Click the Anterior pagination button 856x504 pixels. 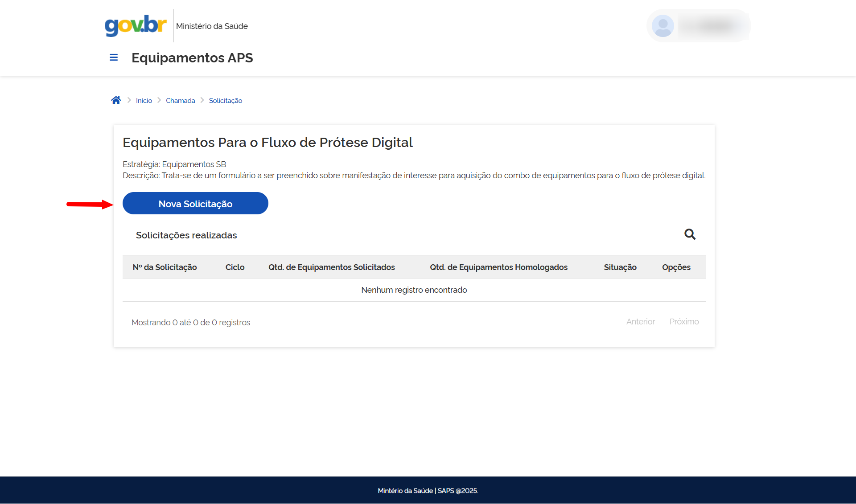click(x=641, y=322)
